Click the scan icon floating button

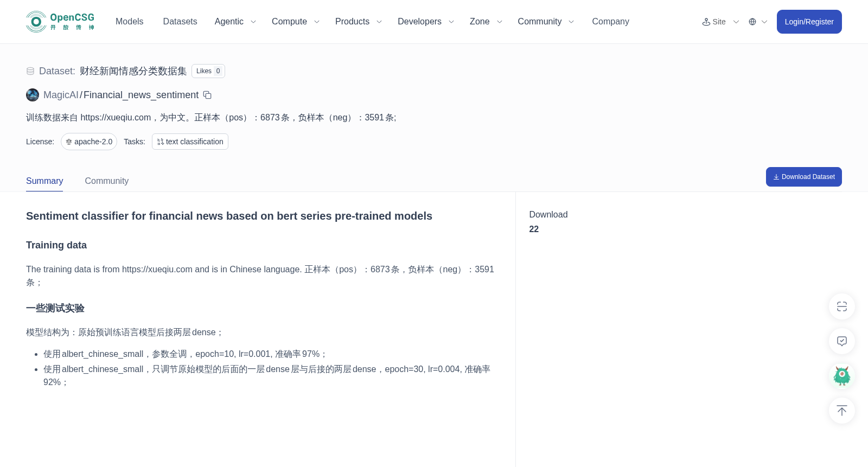pyautogui.click(x=841, y=306)
